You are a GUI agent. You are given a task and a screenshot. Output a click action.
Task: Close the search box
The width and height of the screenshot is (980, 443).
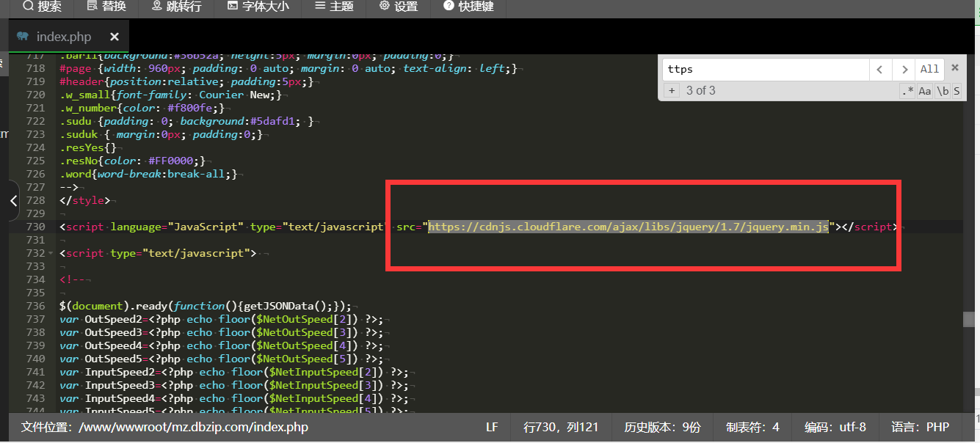[x=955, y=67]
